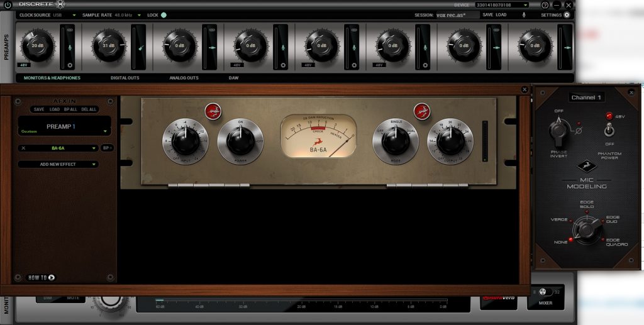Toggle the 8/32 mixer channel switch
644x325 pixels.
[x=545, y=292]
